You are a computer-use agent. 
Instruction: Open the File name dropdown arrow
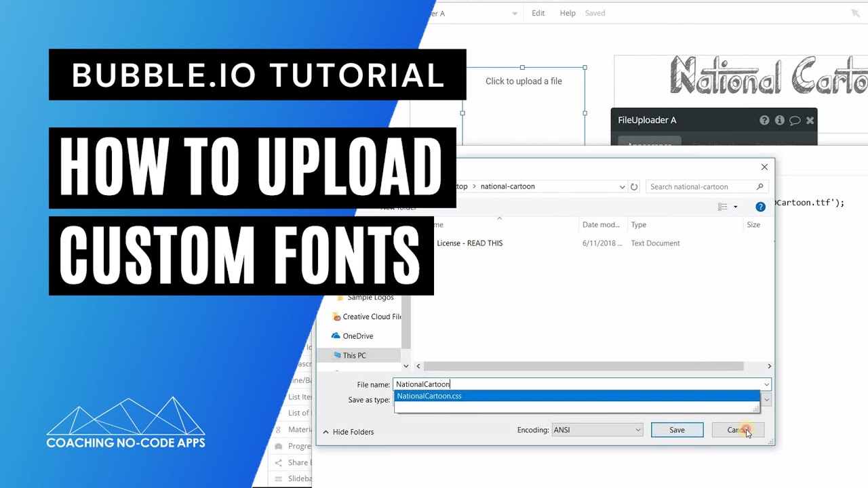click(766, 384)
